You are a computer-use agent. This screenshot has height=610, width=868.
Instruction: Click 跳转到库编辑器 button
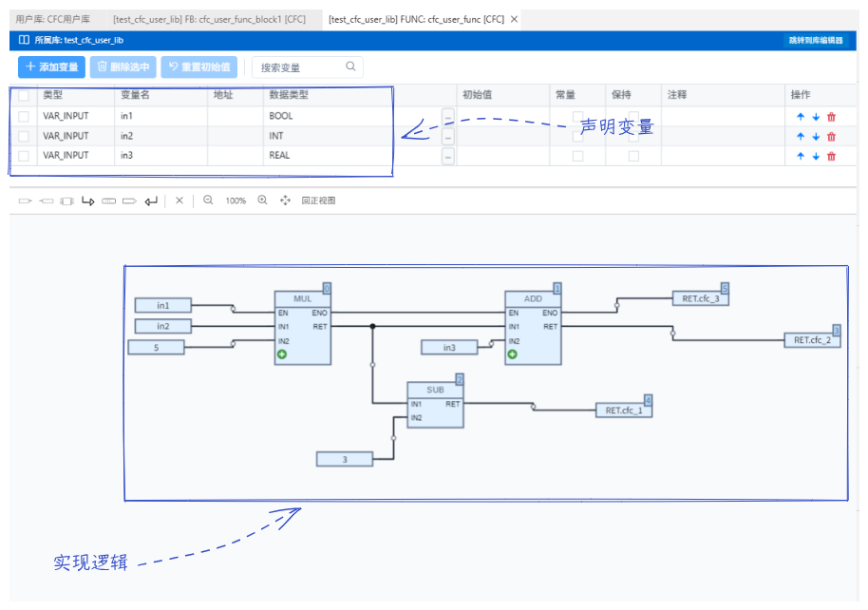point(816,41)
